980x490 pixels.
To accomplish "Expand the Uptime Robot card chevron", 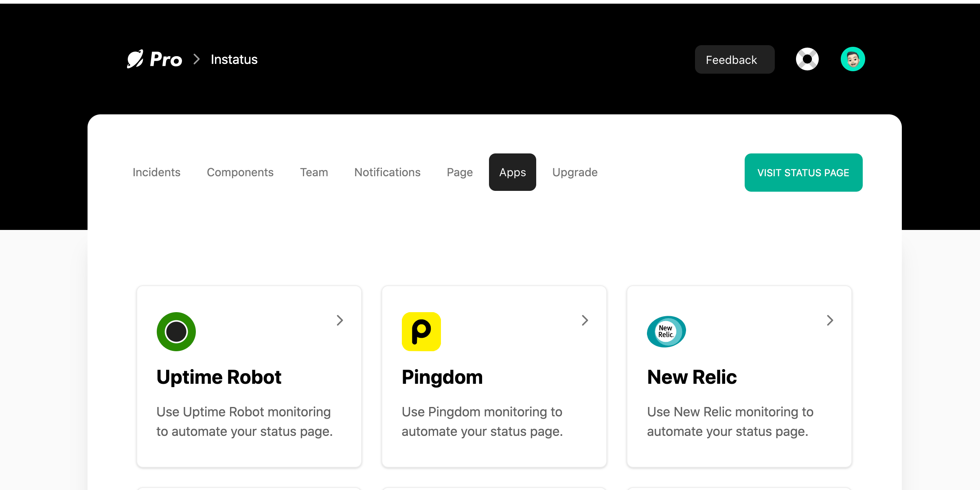I will click(340, 320).
